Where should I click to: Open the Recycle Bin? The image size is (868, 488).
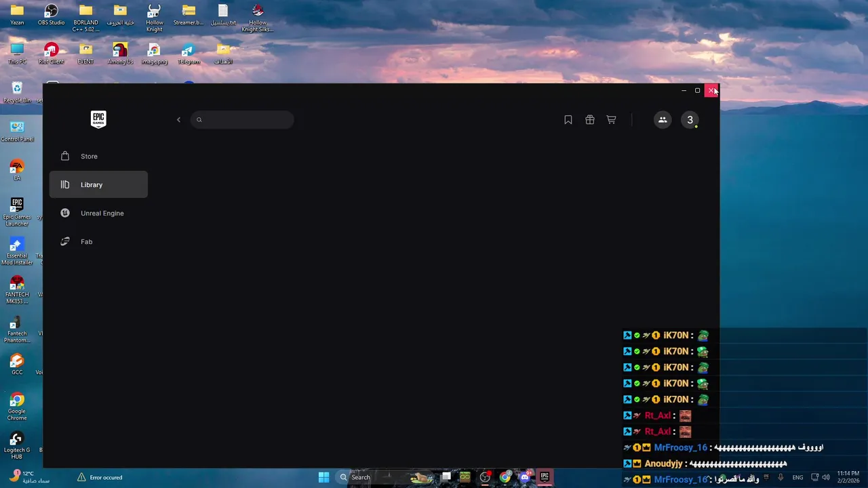17,92
